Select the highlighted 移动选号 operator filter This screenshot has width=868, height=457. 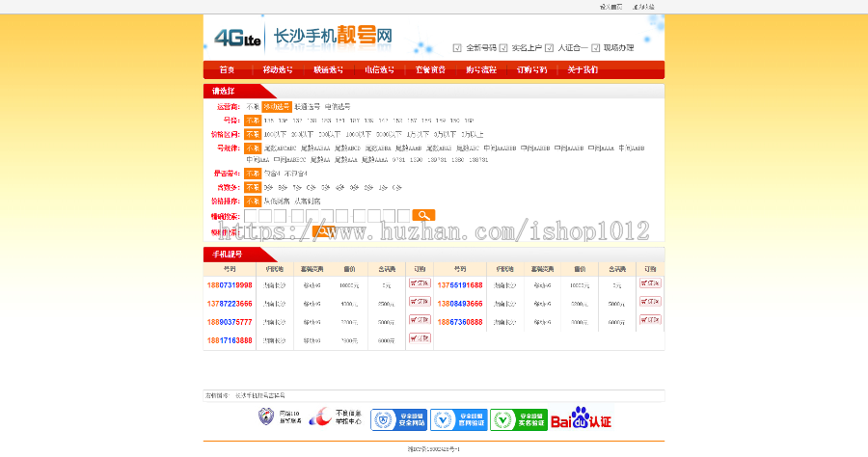(277, 107)
